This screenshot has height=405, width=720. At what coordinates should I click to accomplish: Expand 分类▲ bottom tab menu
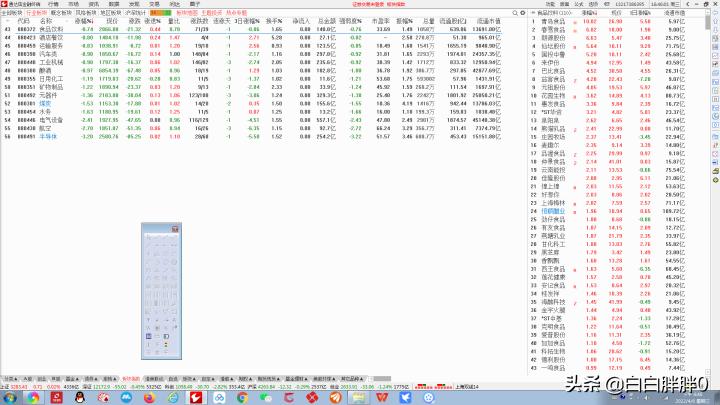click(x=11, y=379)
